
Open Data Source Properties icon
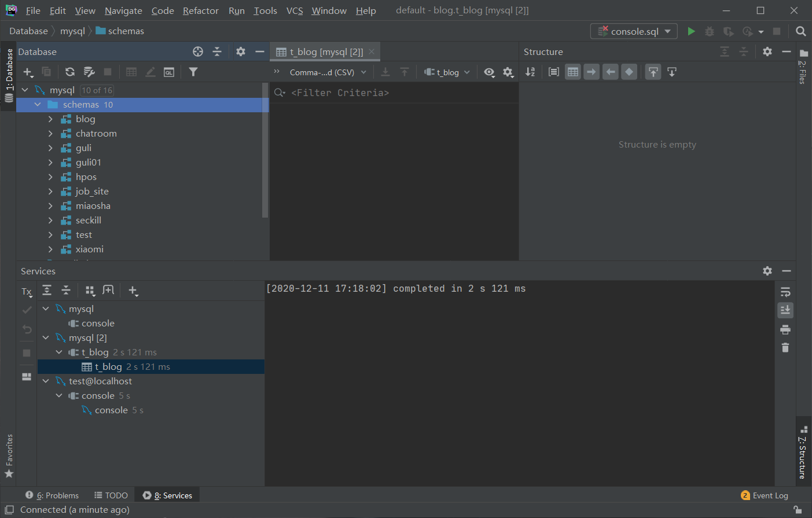tap(89, 72)
